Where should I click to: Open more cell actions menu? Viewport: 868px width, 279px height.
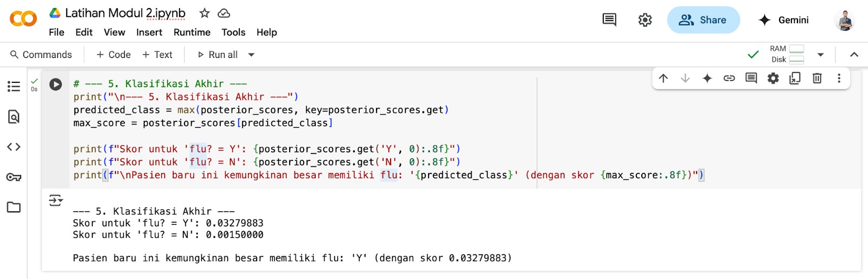(x=839, y=79)
